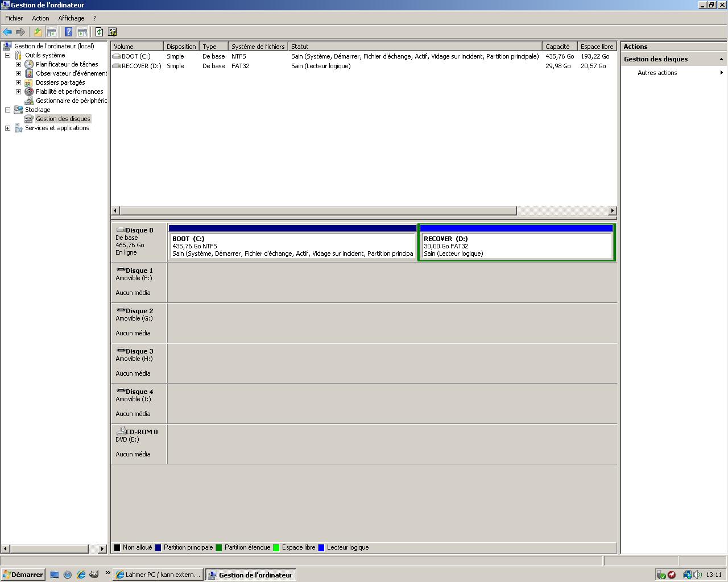The height and width of the screenshot is (582, 728).
Task: Click the Démarrer start button
Action: coord(23,575)
